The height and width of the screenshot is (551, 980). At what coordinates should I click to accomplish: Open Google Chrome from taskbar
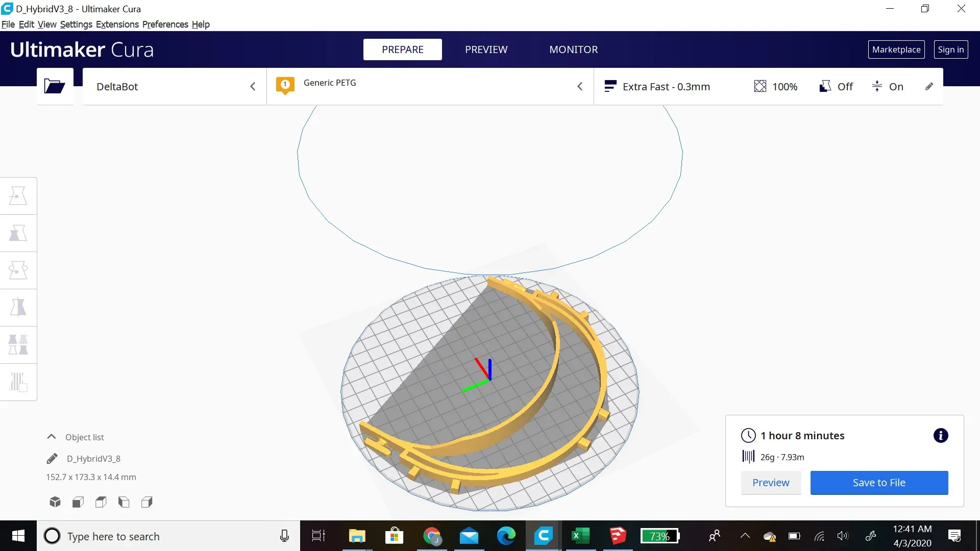coord(432,536)
